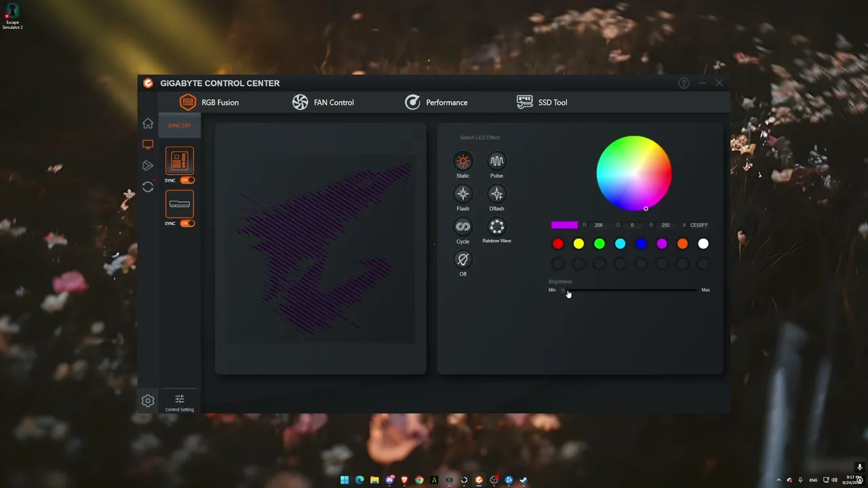Open Control Setting
Viewport: 868px width, 488px height.
(x=180, y=403)
